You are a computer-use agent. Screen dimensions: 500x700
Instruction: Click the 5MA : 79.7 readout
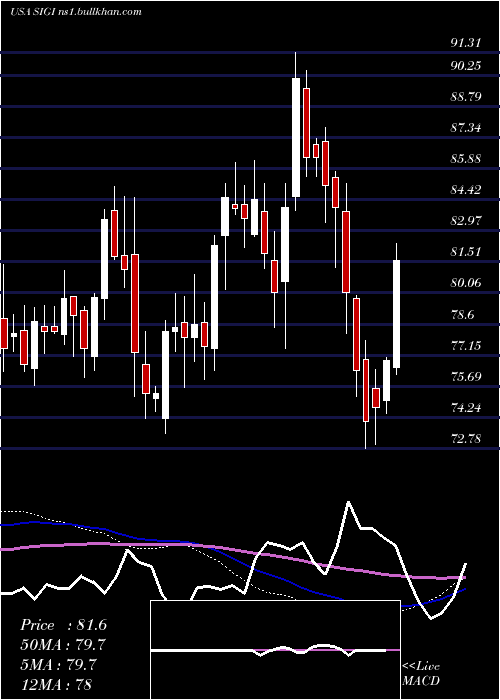[x=58, y=664]
